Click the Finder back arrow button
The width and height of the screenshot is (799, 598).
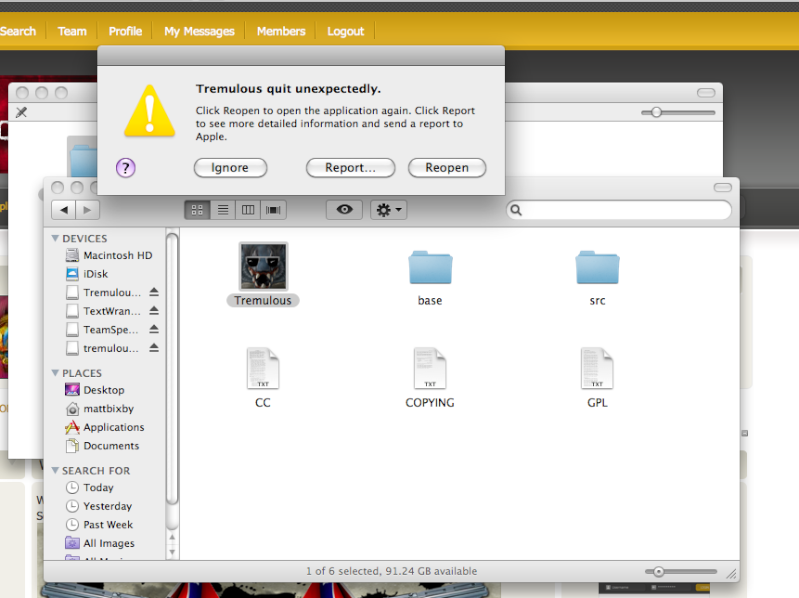point(64,210)
